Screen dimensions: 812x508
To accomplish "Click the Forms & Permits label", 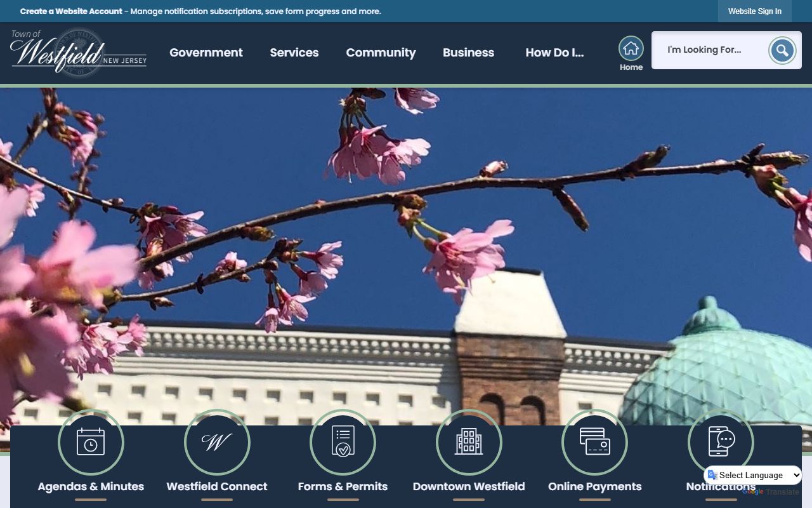I will point(343,486).
